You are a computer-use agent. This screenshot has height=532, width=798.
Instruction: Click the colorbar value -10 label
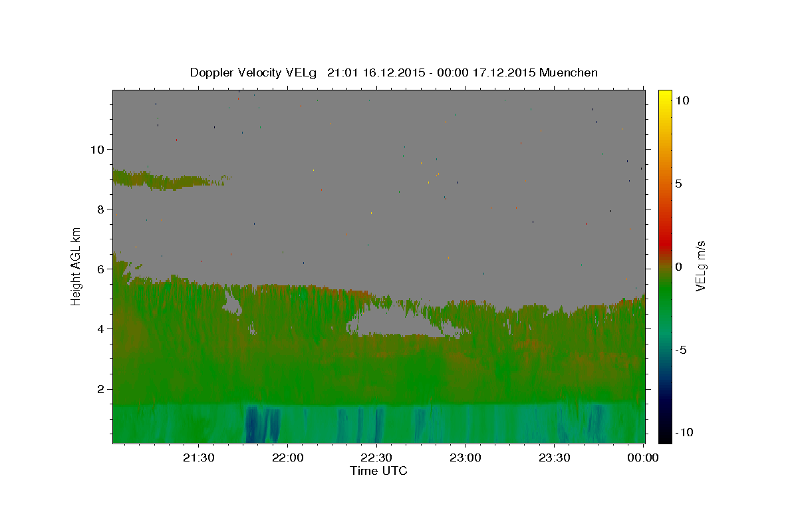684,432
